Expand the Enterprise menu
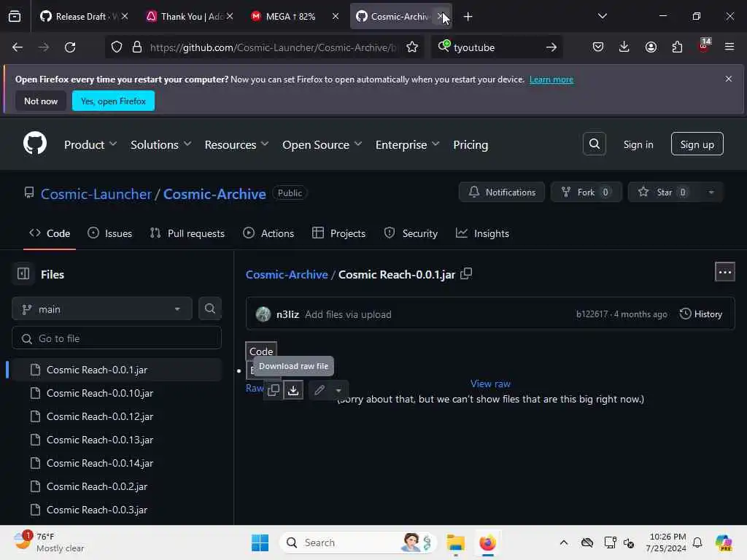 (407, 144)
